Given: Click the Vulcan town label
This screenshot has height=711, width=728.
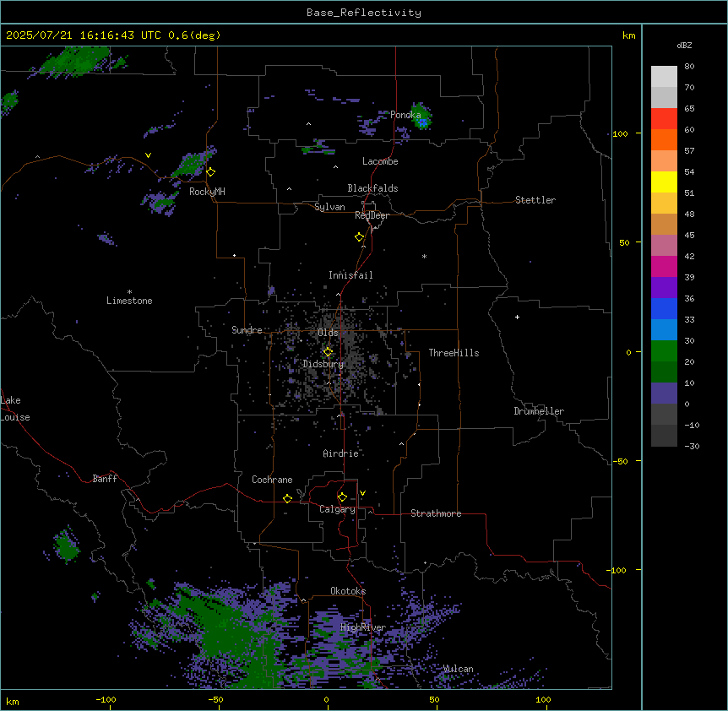Looking at the screenshot, I should (459, 669).
